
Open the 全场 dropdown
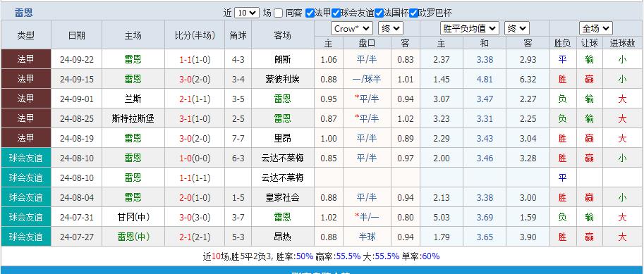pos(596,28)
